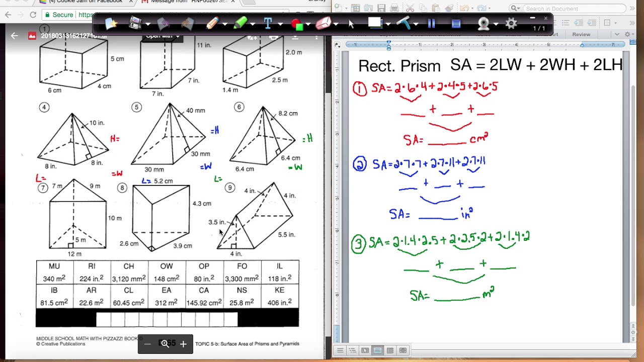Click the zoom in plus button
The height and width of the screenshot is (362, 644).
pos(183,344)
